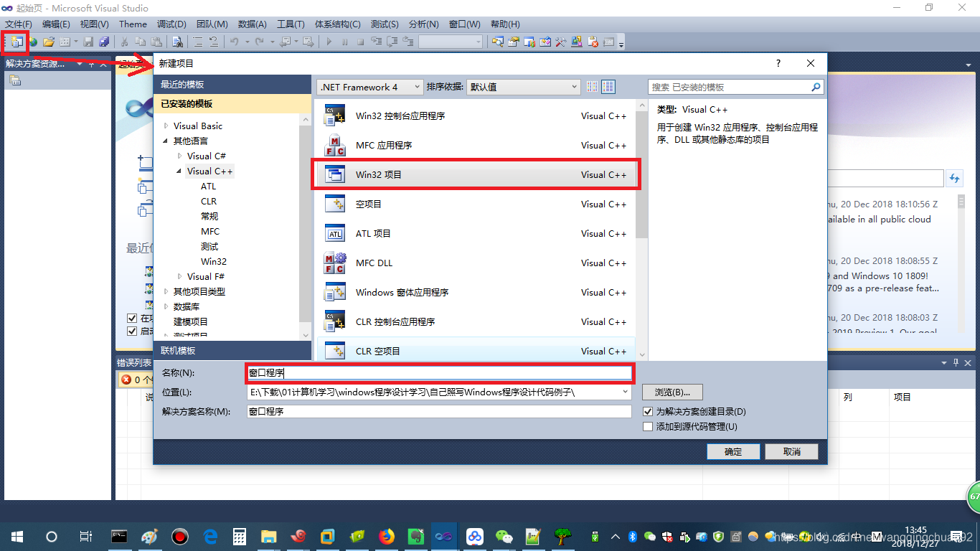Open Microsoft Edge from the taskbar
980x551 pixels.
pos(210,537)
